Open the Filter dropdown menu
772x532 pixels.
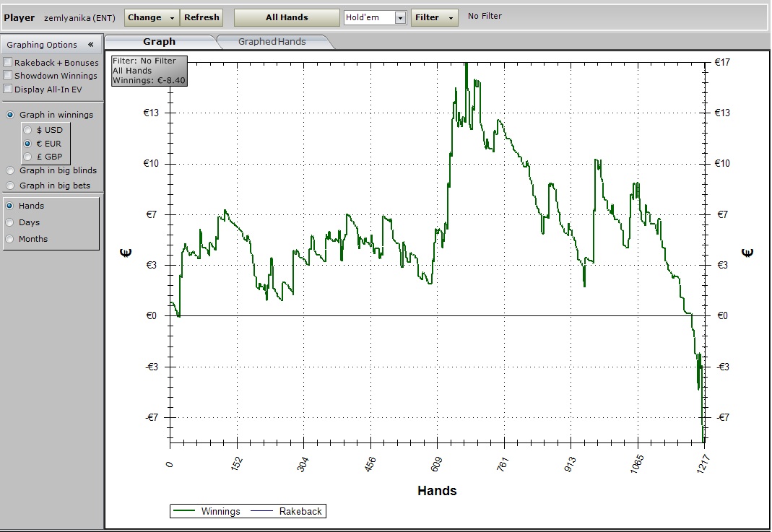coord(434,17)
